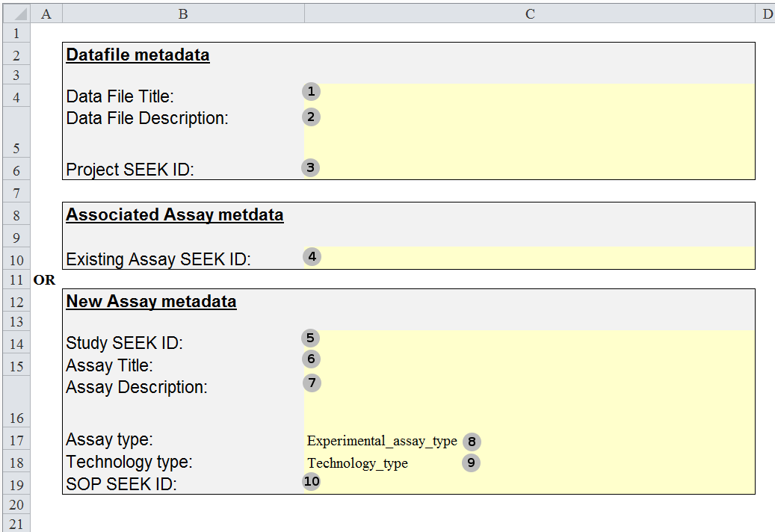Image resolution: width=775 pixels, height=532 pixels.
Task: Click badge 4 next to Existing Assay SEEK ID
Action: 312,256
